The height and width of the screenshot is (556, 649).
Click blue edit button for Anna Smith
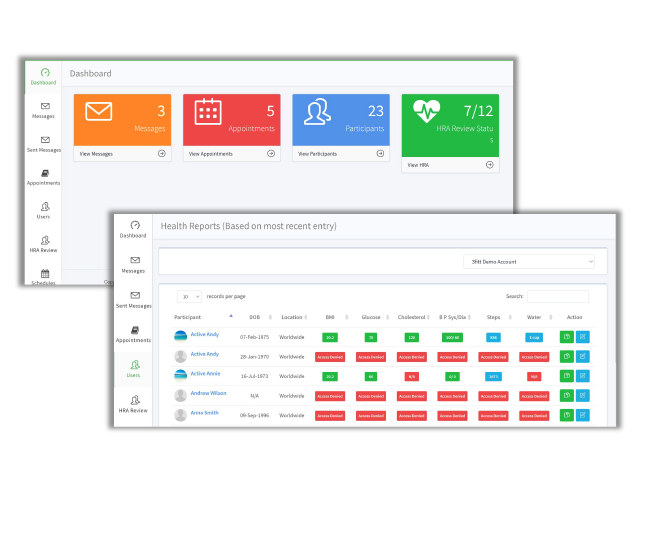pyautogui.click(x=583, y=415)
